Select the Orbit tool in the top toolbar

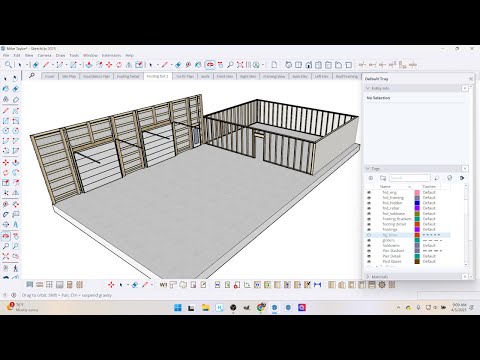pyautogui.click(x=210, y=65)
